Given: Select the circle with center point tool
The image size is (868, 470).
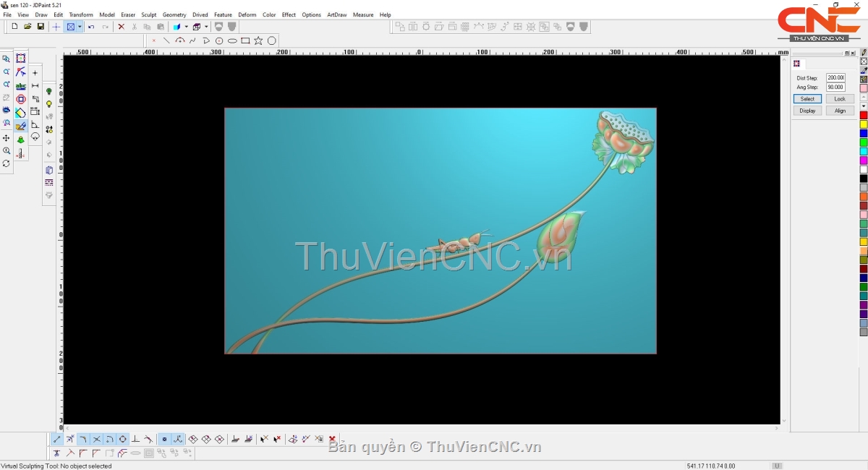Looking at the screenshot, I should pos(219,40).
